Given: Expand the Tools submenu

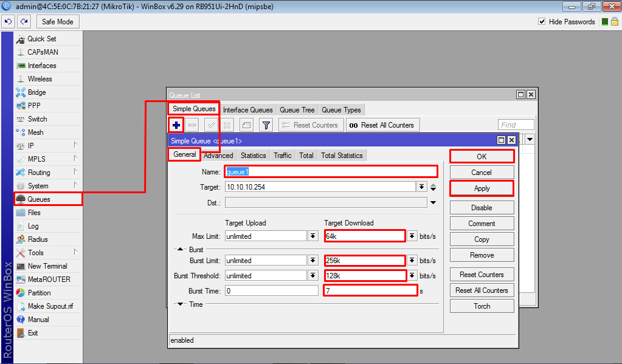Looking at the screenshot, I should pyautogui.click(x=48, y=253).
